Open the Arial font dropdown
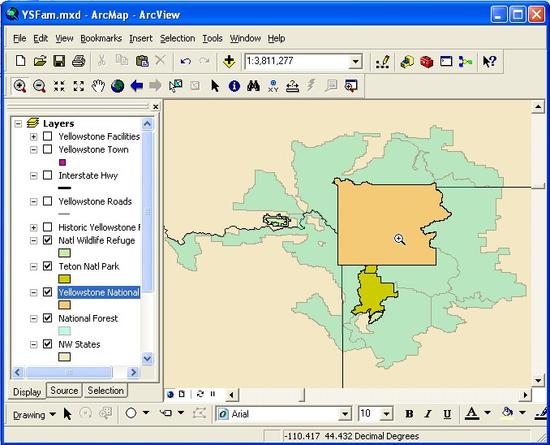 (345, 414)
